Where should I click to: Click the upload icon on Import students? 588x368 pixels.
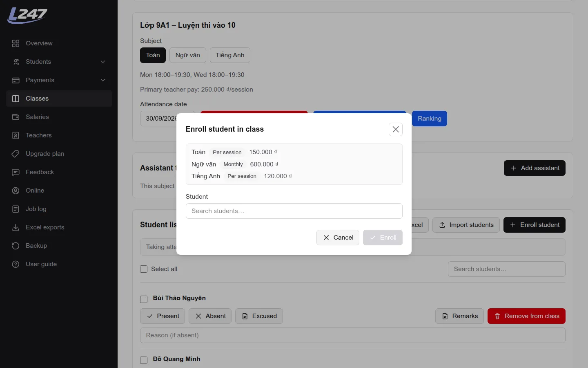[x=442, y=225]
